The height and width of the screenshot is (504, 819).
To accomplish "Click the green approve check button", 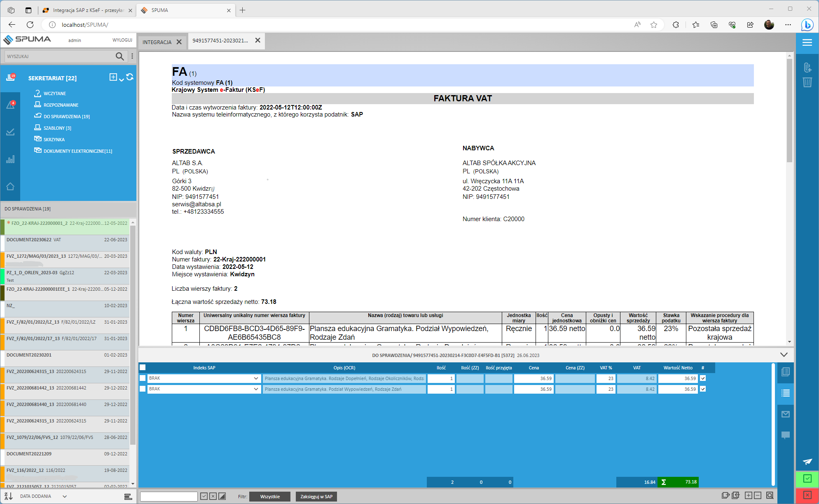I will point(807,478).
